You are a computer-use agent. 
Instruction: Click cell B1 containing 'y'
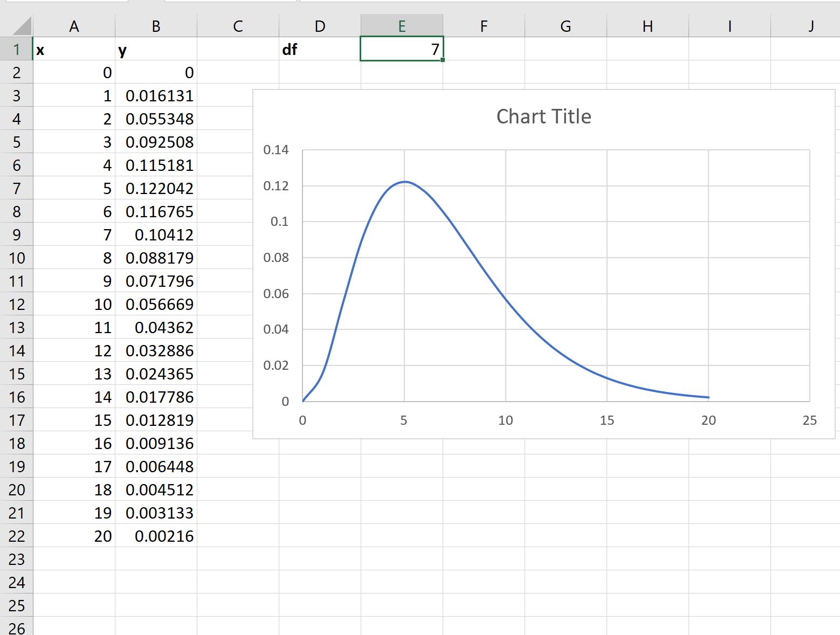[156, 49]
